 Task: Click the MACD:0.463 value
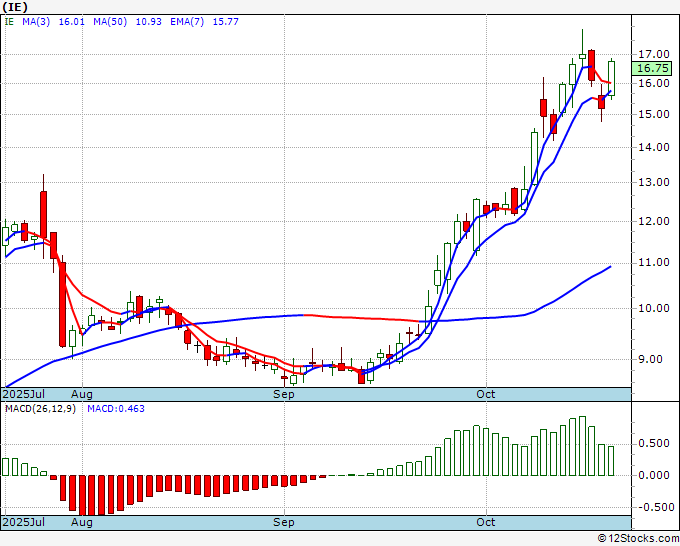click(x=116, y=409)
